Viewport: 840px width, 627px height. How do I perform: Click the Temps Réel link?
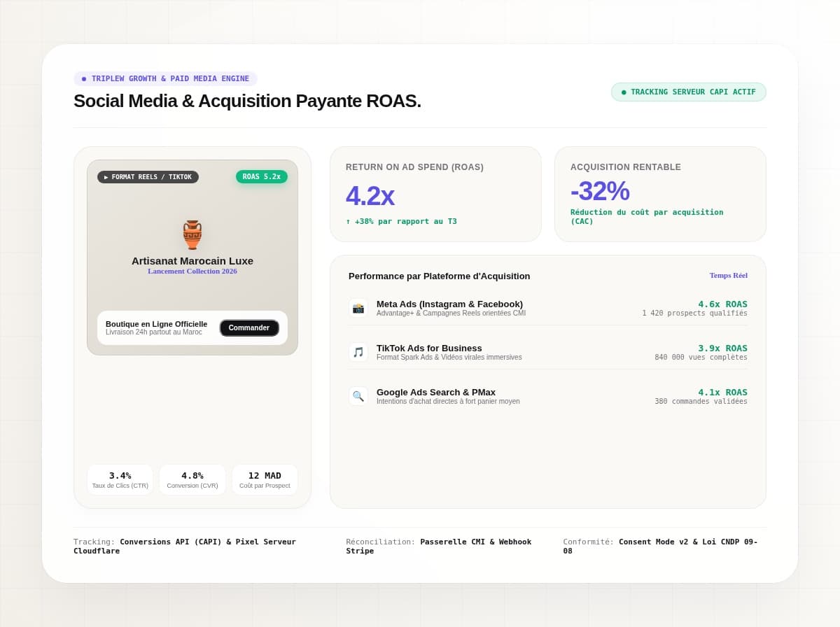tap(729, 275)
